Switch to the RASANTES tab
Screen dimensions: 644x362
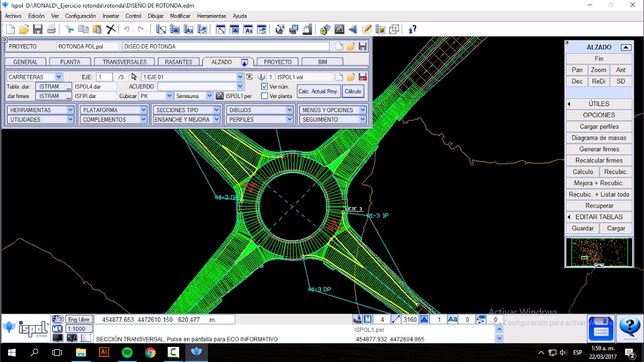(x=178, y=62)
